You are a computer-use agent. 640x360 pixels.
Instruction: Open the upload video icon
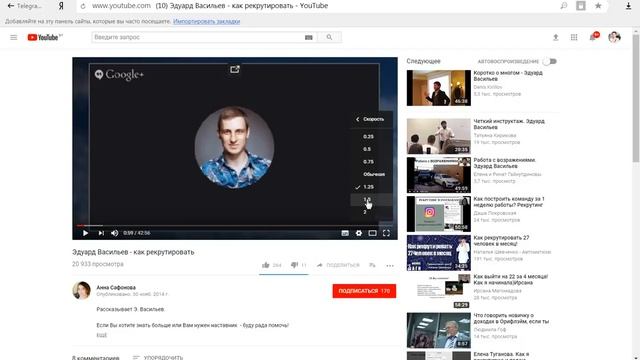pos(556,38)
